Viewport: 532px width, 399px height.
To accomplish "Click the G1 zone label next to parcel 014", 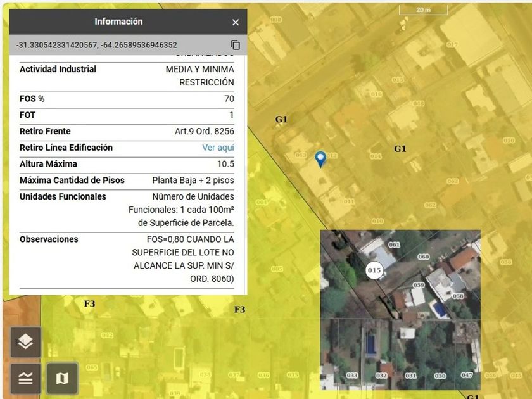I will (400, 149).
